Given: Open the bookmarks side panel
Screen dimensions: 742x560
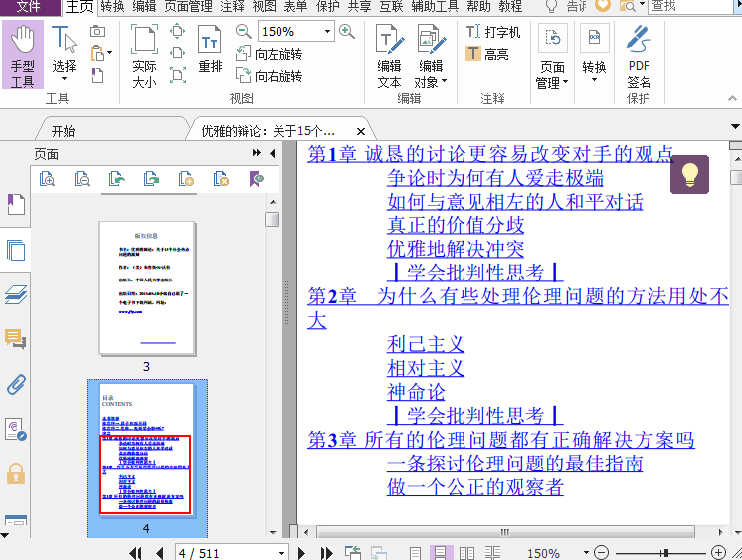Looking at the screenshot, I should (15, 205).
